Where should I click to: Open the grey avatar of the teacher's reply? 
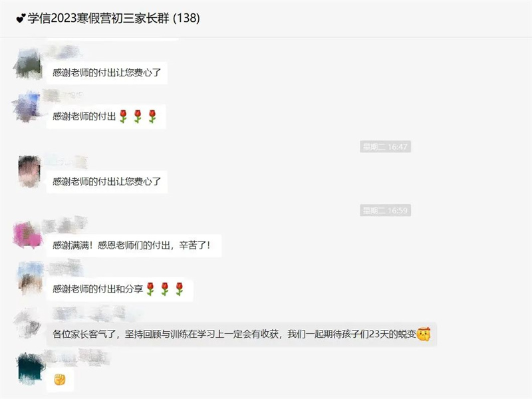(28, 323)
